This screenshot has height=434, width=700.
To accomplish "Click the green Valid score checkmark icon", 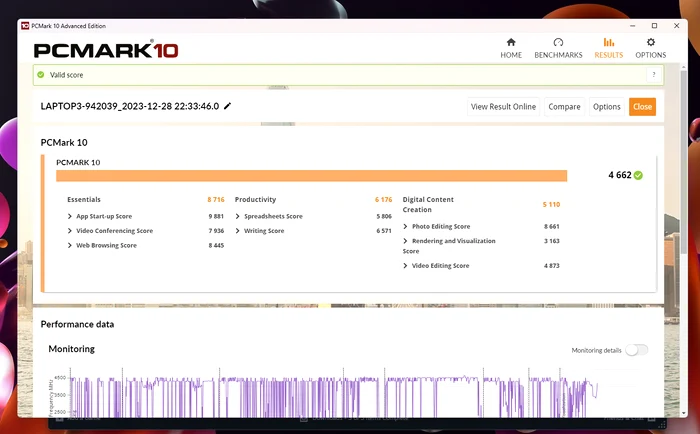I will pos(41,75).
